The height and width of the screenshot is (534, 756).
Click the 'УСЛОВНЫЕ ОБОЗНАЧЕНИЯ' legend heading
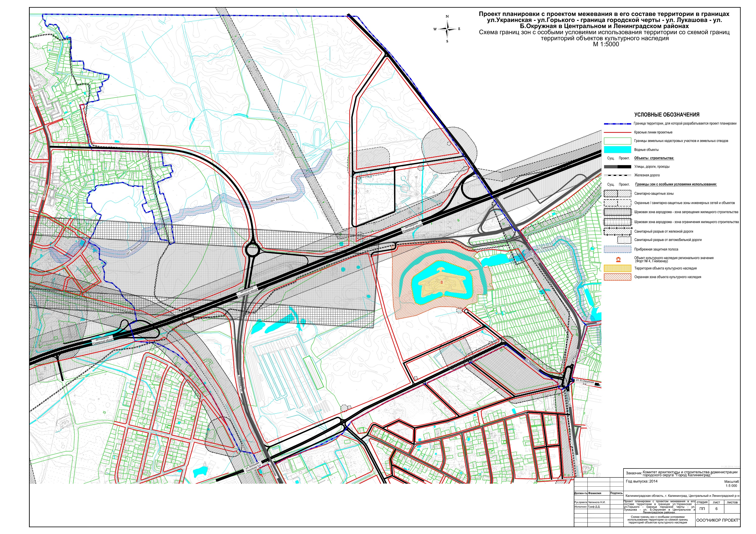tap(667, 115)
